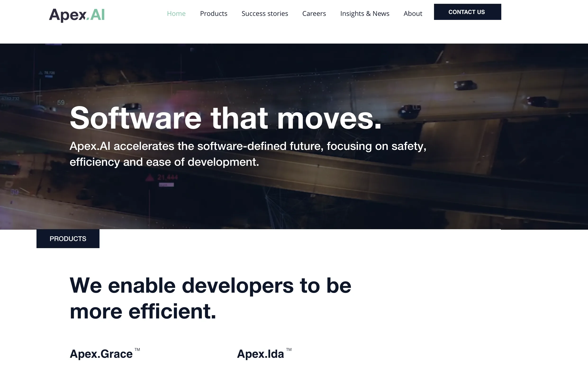The image size is (588, 367).
Task: Open the About nav link
Action: (413, 13)
